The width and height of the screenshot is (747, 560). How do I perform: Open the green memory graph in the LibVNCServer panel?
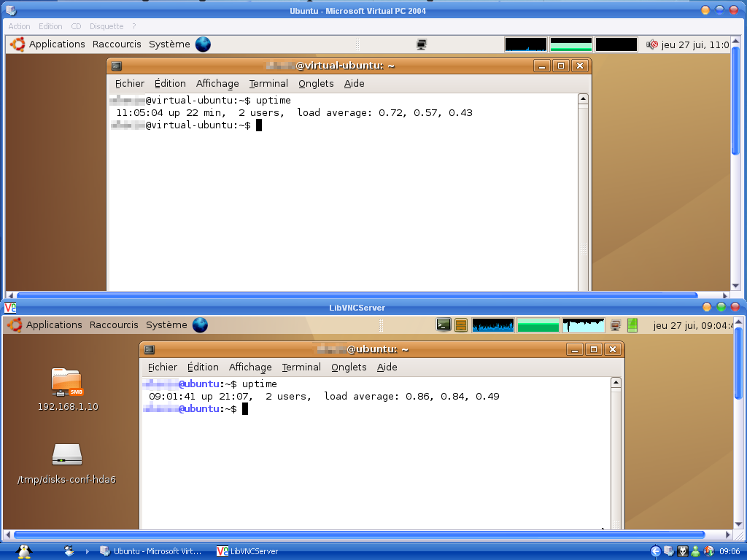[538, 324]
